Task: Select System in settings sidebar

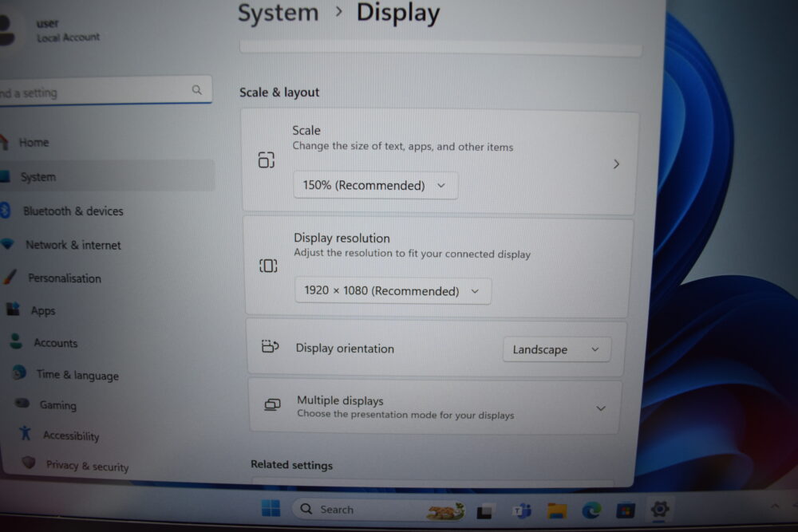Action: click(106, 176)
